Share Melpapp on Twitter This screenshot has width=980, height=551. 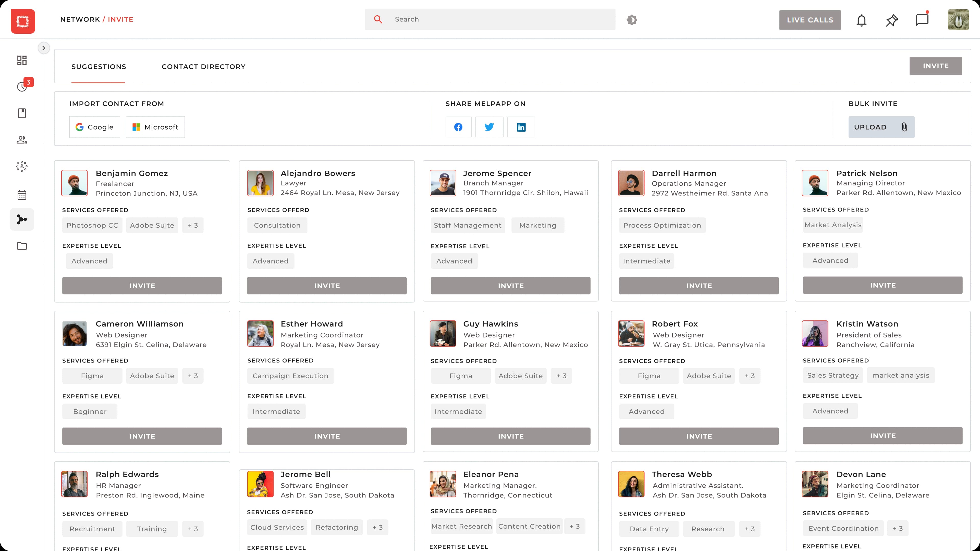(x=489, y=127)
